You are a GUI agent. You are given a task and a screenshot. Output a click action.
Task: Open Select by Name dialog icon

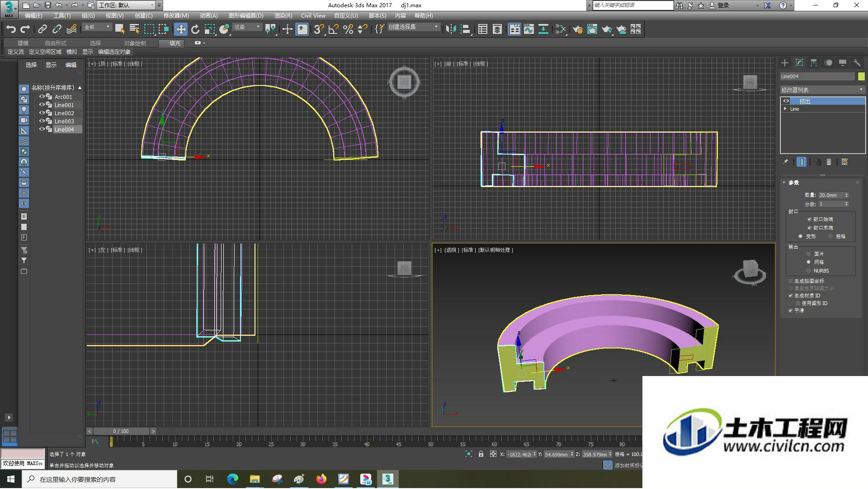134,29
